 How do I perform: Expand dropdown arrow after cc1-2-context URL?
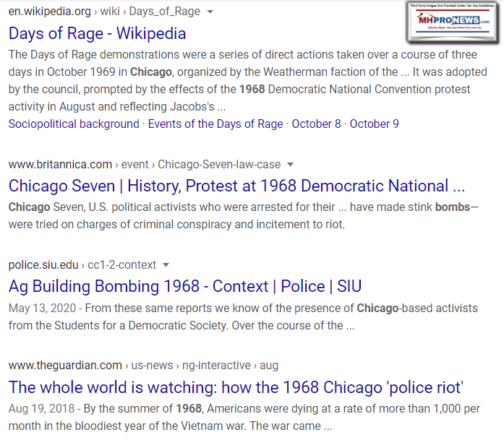[x=166, y=264]
